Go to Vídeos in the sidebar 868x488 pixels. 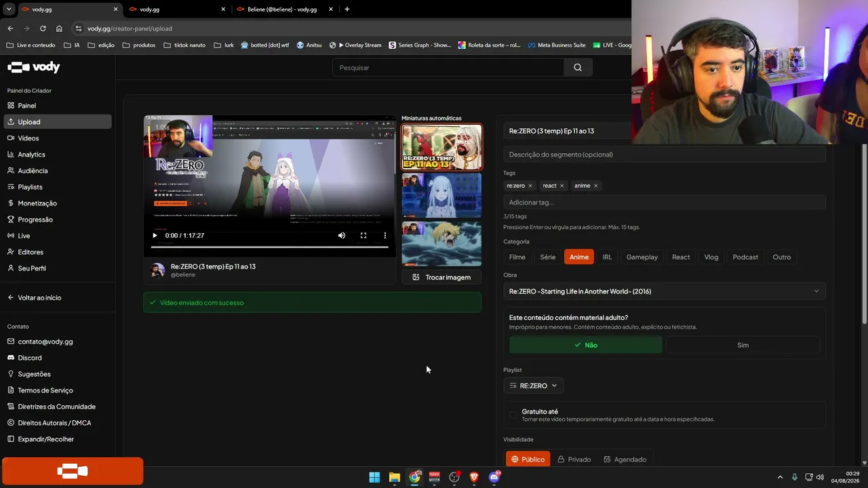[x=58, y=138]
